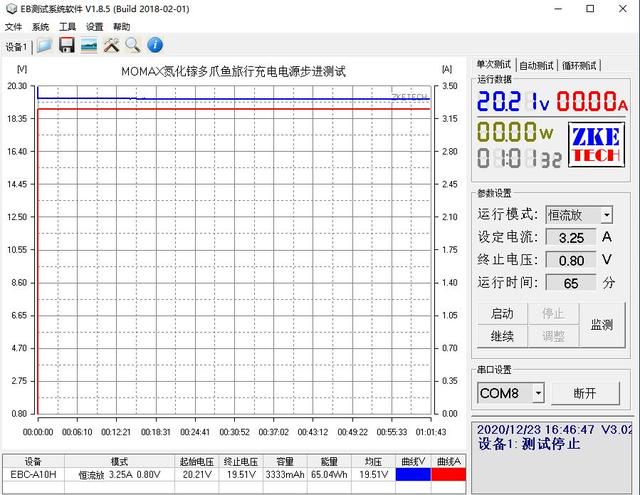Click the 起始电压 column header
This screenshot has height=495, width=640.
(197, 462)
